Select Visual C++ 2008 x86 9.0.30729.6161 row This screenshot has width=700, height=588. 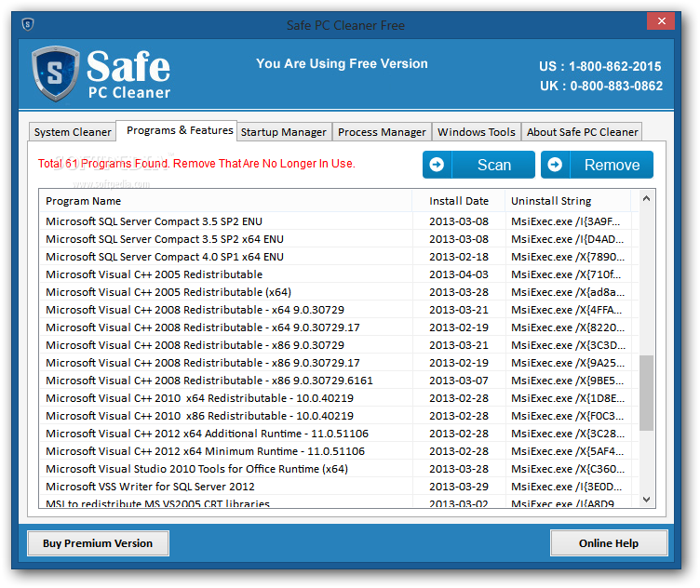[x=339, y=381]
